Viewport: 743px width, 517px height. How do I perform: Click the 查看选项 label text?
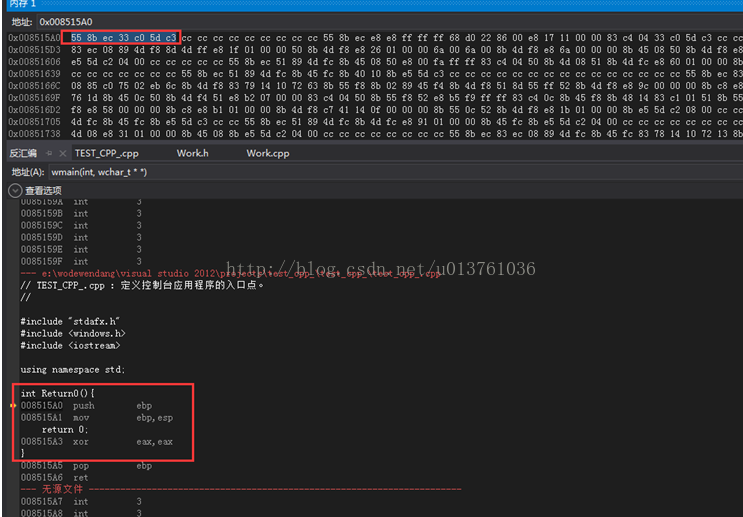coord(43,190)
